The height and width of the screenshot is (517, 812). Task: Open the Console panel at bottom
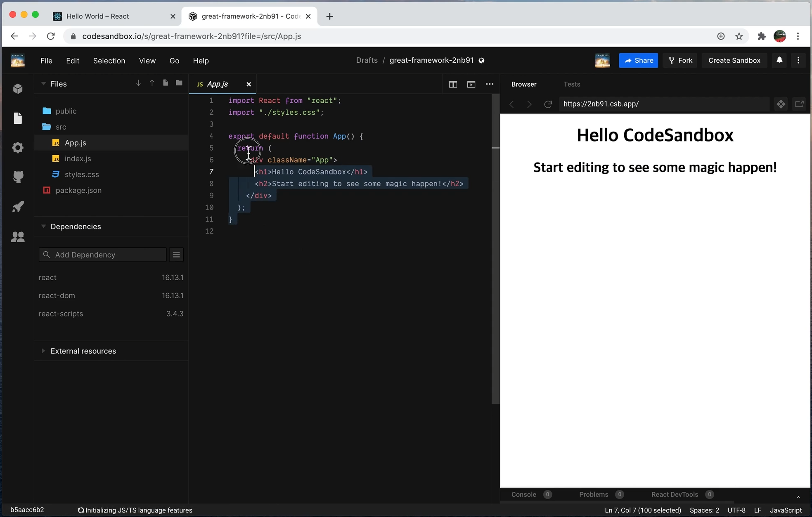coord(523,494)
